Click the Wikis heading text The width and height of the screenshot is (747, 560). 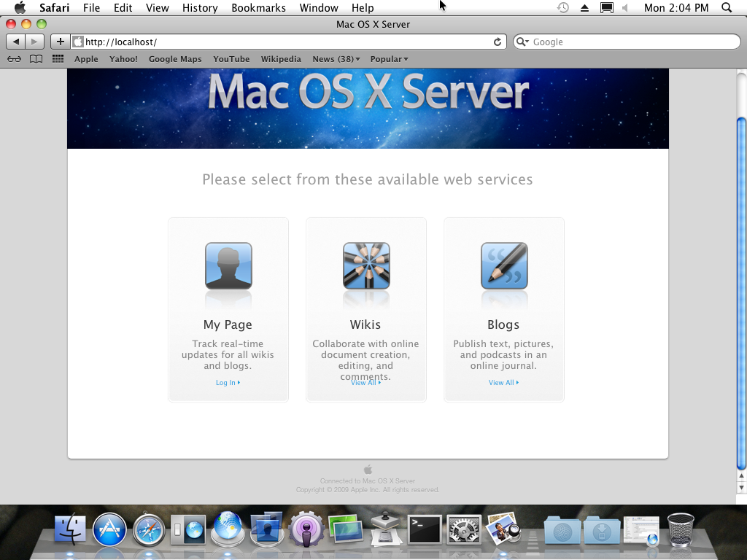tap(365, 324)
